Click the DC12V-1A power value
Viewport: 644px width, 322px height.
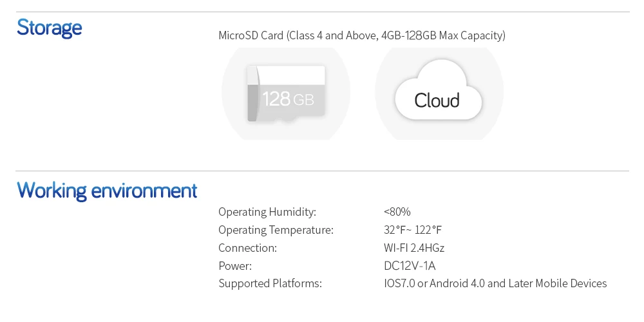pyautogui.click(x=410, y=266)
